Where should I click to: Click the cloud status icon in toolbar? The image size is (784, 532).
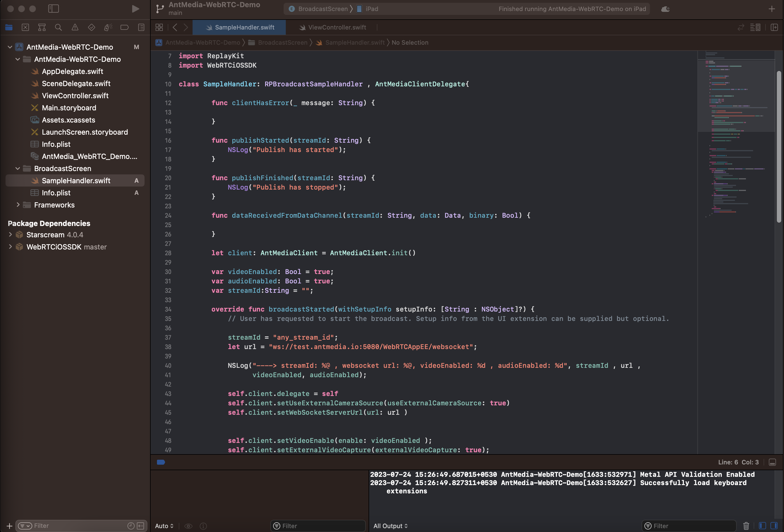coord(666,9)
